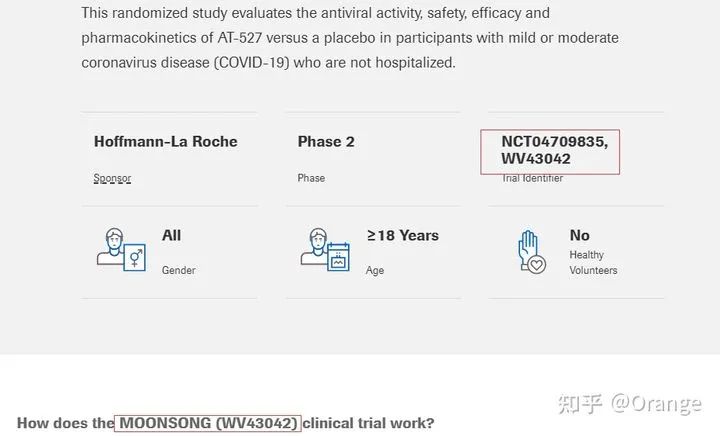Click the Trial Identifier label

pos(532,178)
